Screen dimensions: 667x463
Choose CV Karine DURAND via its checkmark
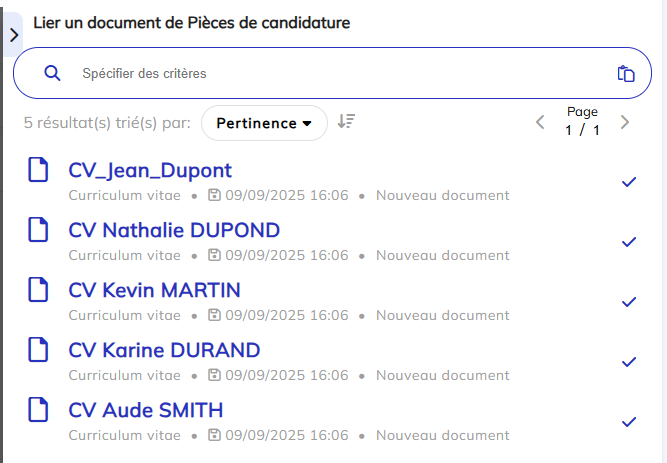pos(629,362)
